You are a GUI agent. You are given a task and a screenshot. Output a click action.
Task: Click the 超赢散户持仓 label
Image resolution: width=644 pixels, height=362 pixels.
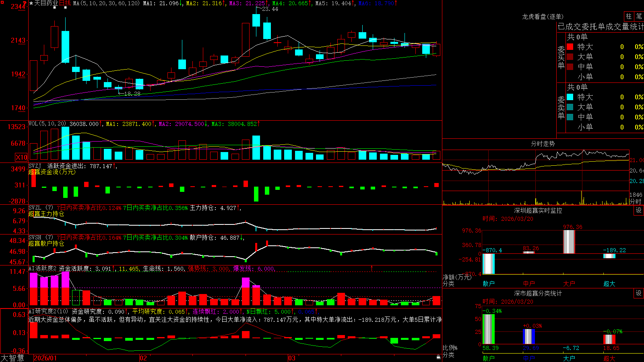pyautogui.click(x=46, y=243)
